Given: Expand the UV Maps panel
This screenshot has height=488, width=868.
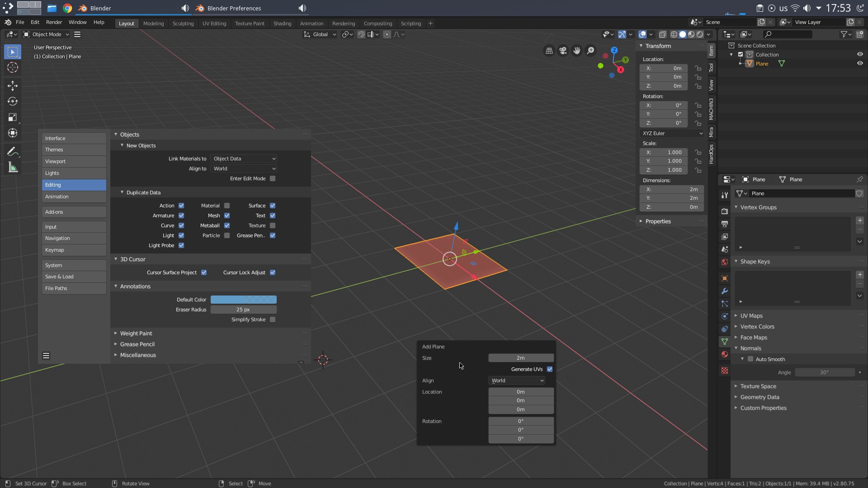Looking at the screenshot, I should coord(751,316).
